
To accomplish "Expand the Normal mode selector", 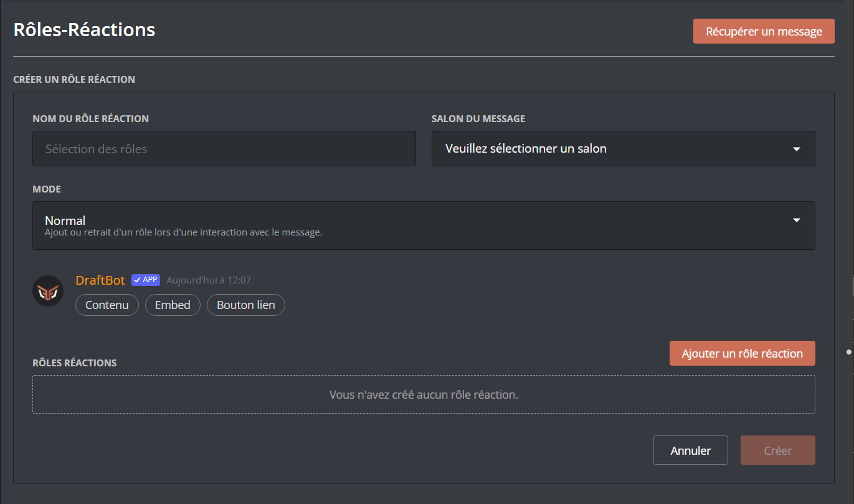I will (424, 226).
